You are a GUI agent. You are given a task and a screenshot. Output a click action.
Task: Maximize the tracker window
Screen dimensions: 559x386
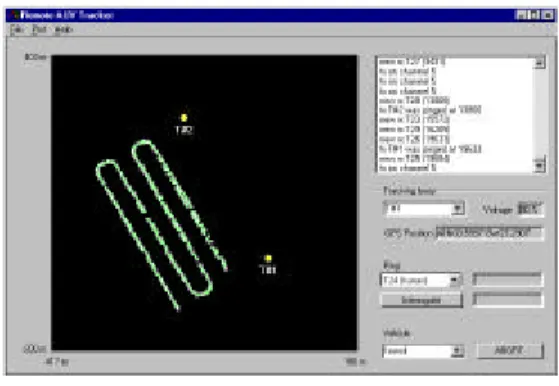[535, 15]
